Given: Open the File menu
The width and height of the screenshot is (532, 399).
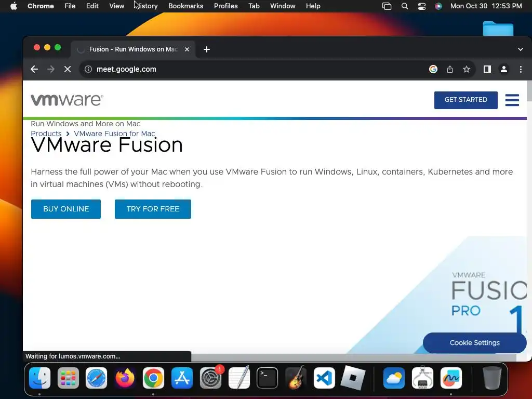Looking at the screenshot, I should 70,6.
